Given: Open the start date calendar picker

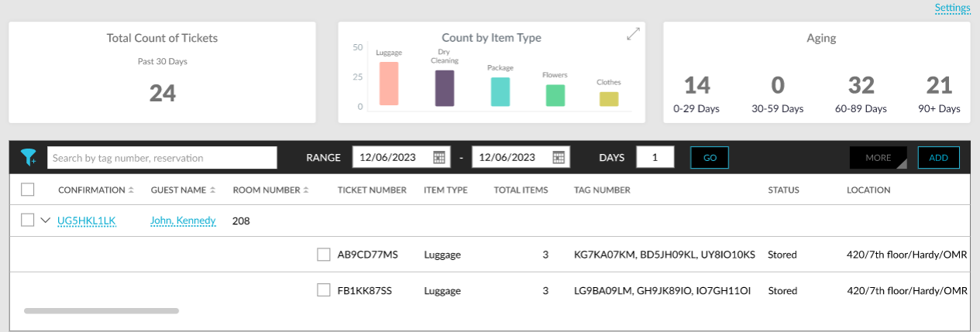Looking at the screenshot, I should click(439, 157).
